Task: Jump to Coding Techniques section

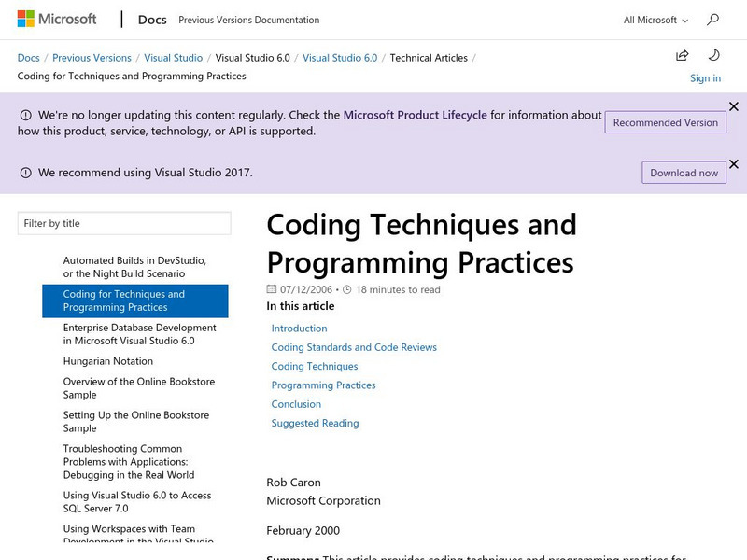Action: pyautogui.click(x=315, y=366)
